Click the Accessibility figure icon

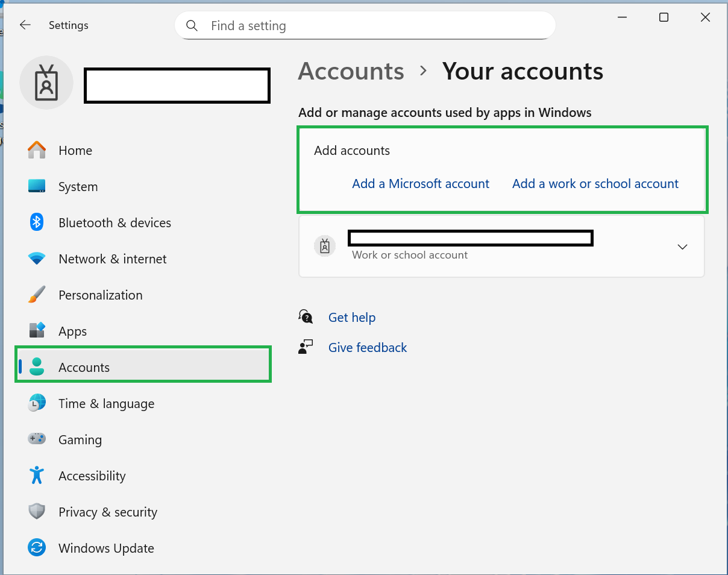pyautogui.click(x=37, y=476)
